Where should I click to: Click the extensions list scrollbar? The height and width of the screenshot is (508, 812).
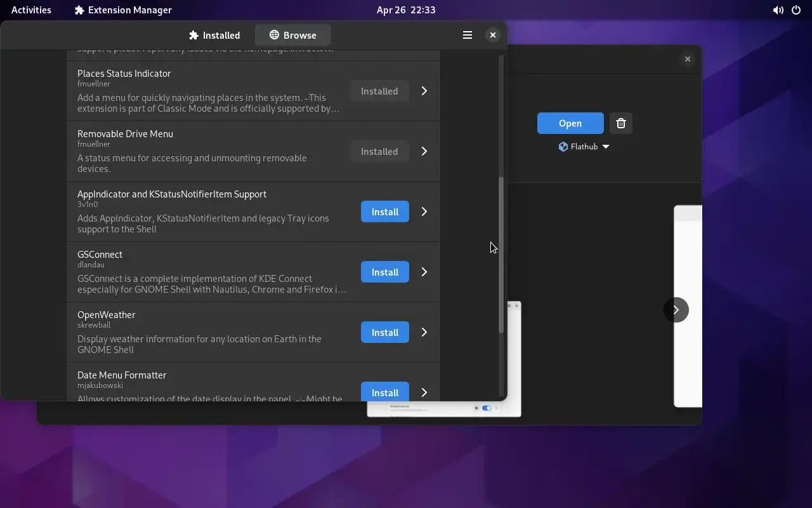click(501, 254)
